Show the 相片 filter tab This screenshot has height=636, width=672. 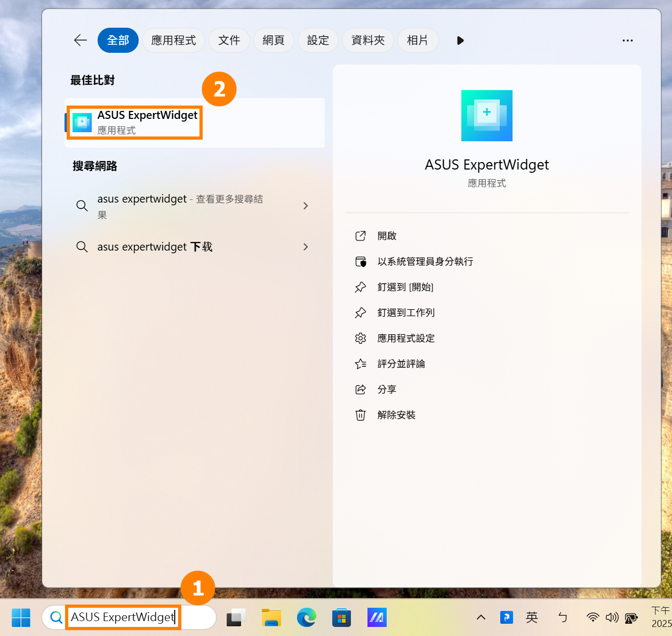[418, 41]
